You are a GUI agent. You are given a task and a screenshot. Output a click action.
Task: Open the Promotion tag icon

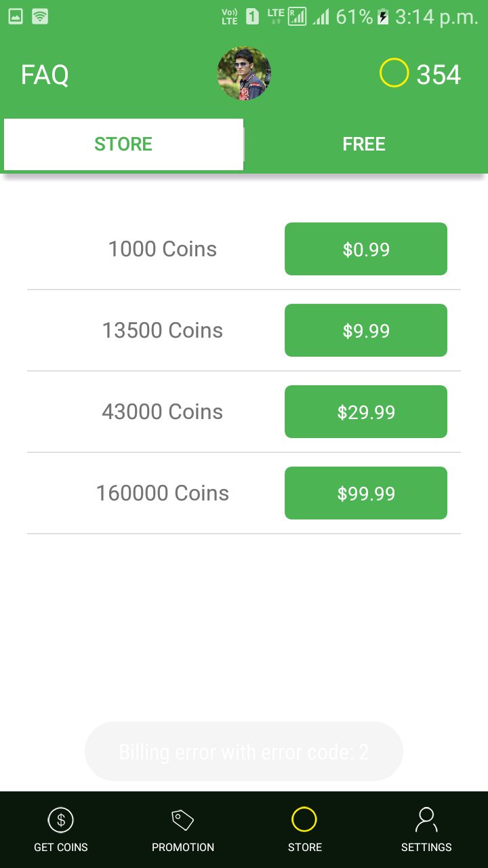coord(182,821)
